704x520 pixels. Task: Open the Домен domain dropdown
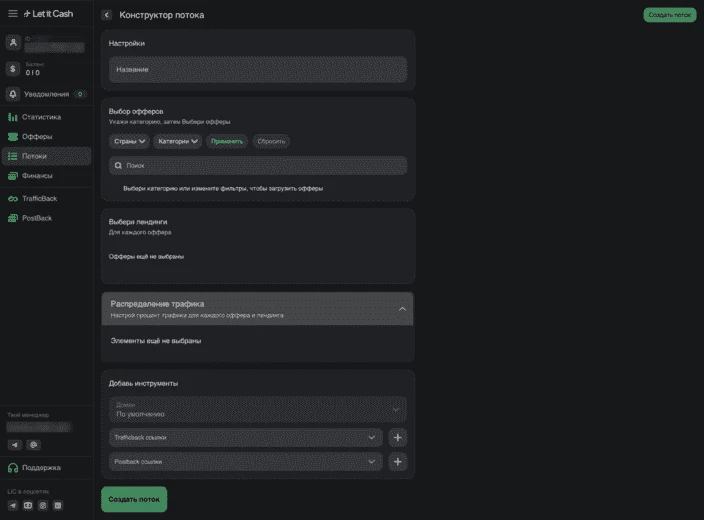tap(258, 409)
